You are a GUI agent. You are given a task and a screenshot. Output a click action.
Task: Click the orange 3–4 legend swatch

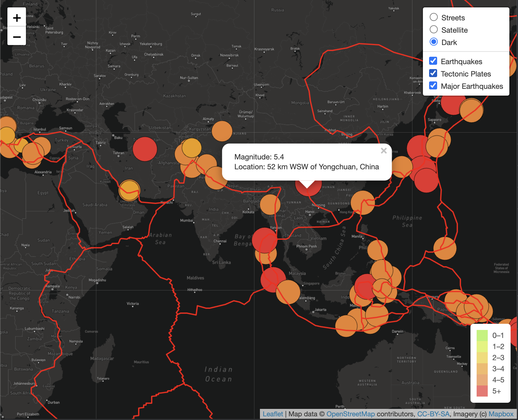tap(482, 369)
